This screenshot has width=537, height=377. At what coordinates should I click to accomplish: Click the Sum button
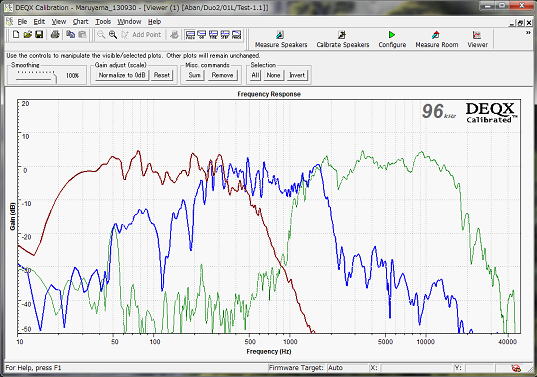(x=195, y=75)
